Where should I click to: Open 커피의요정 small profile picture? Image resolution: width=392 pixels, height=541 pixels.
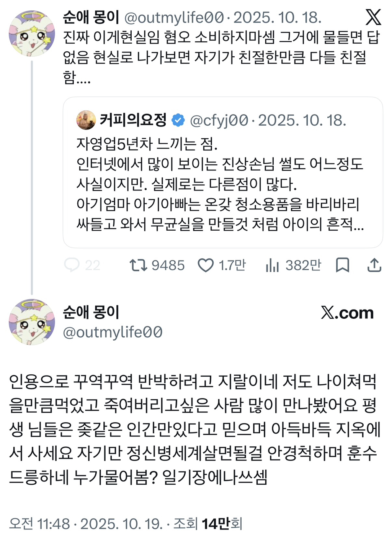pos(86,120)
